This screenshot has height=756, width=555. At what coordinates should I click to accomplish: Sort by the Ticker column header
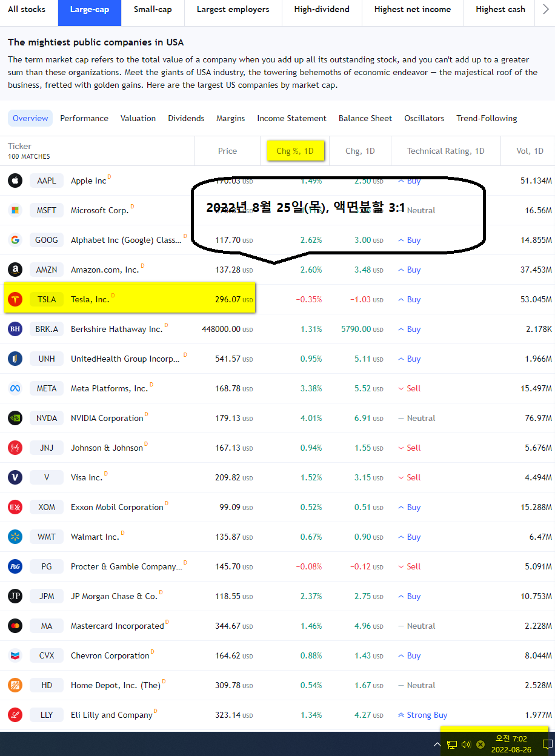[19, 146]
